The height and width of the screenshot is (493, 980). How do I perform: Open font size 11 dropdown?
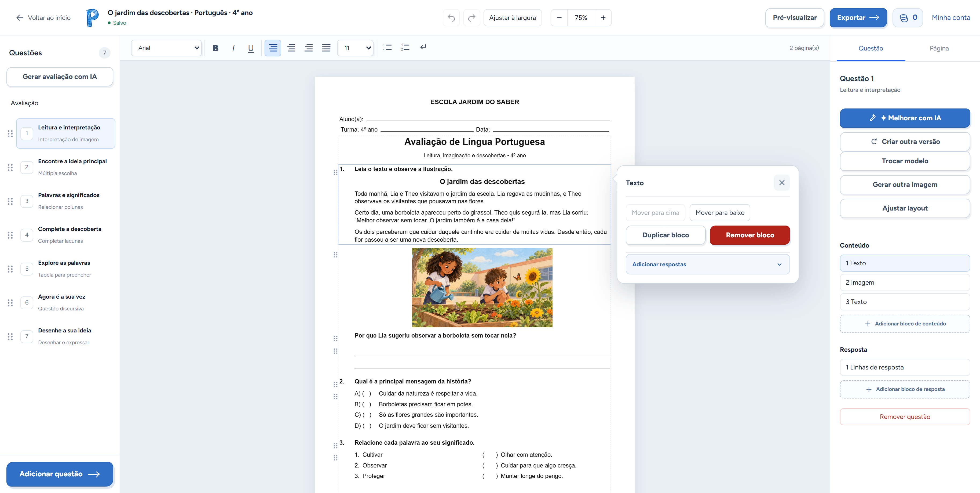pos(355,48)
